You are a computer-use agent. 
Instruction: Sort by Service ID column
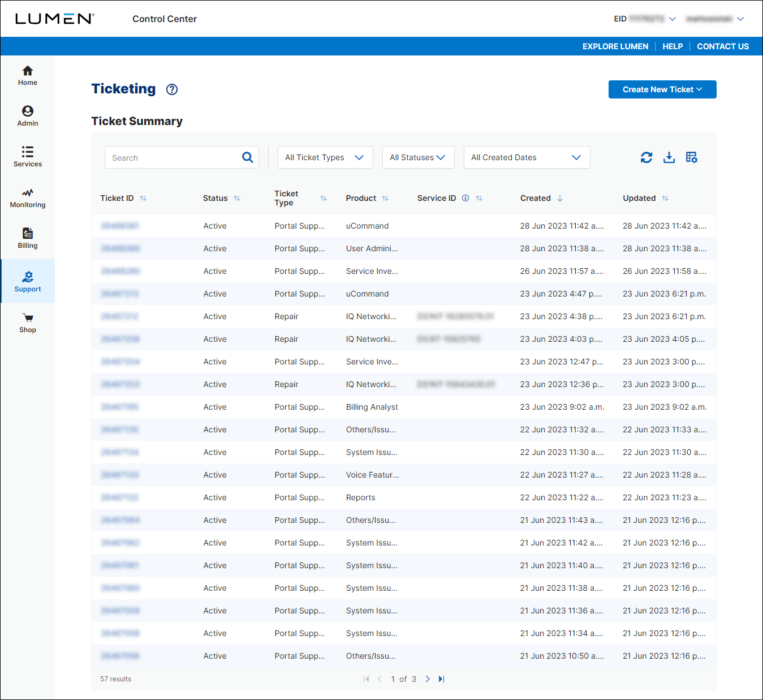tap(479, 198)
